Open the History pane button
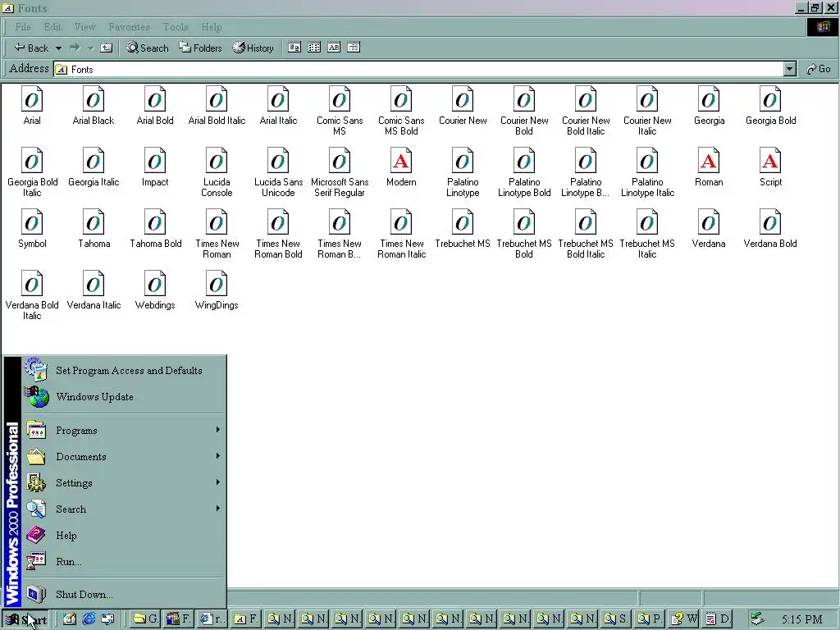Viewport: 840px width, 630px height. tap(253, 48)
